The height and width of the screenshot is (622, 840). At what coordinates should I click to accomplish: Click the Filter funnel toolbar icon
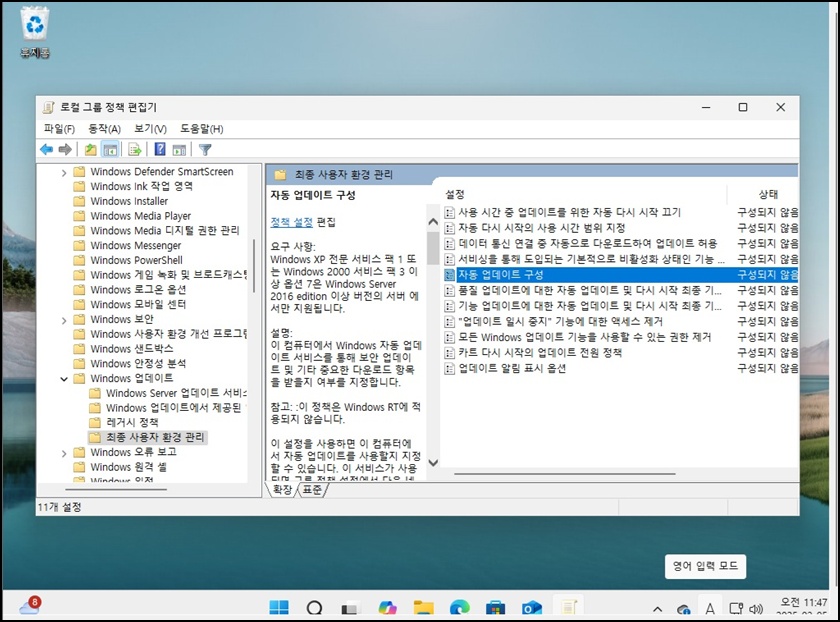[205, 150]
